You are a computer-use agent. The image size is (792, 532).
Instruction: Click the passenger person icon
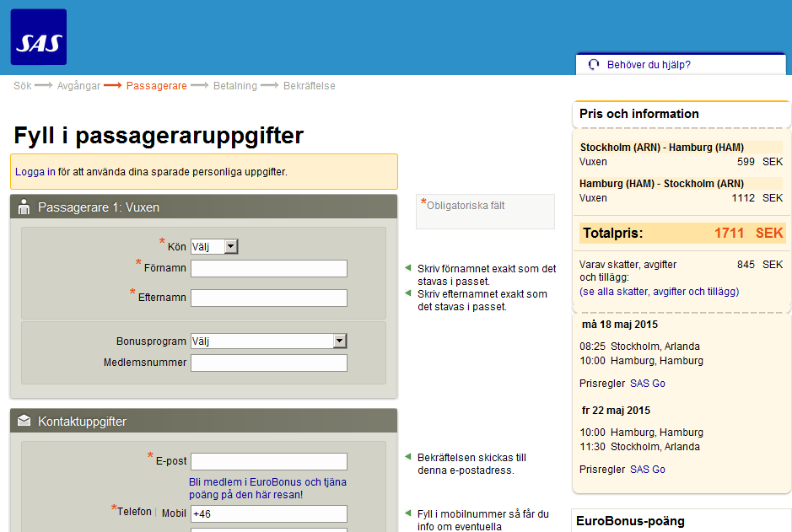[x=24, y=207]
